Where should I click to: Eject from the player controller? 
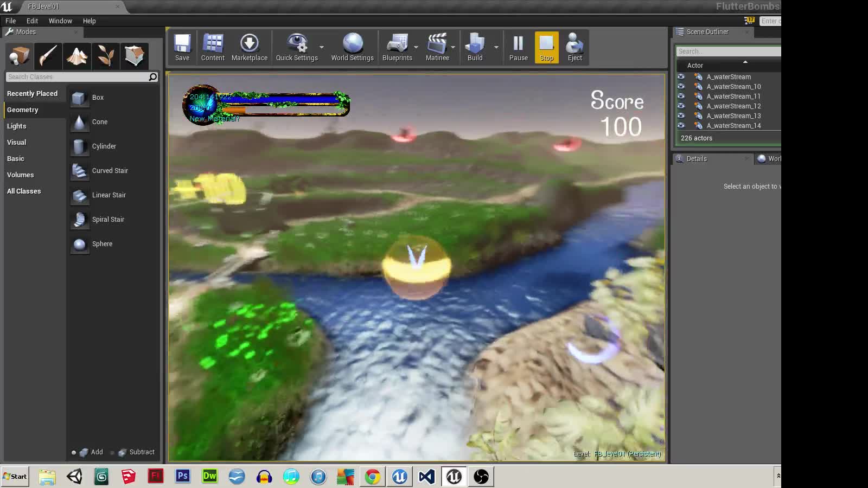pyautogui.click(x=575, y=48)
